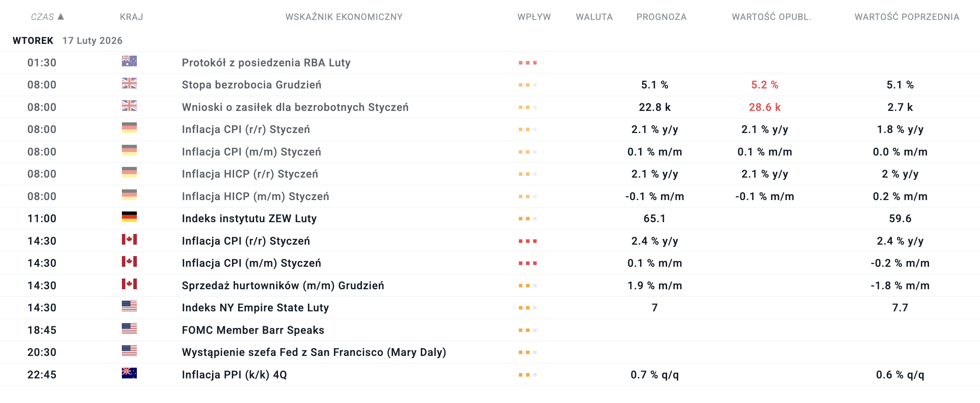Open Protokół z posiedzenia RBA Luty
Image resolution: width=980 pixels, height=403 pixels.
coord(266,63)
